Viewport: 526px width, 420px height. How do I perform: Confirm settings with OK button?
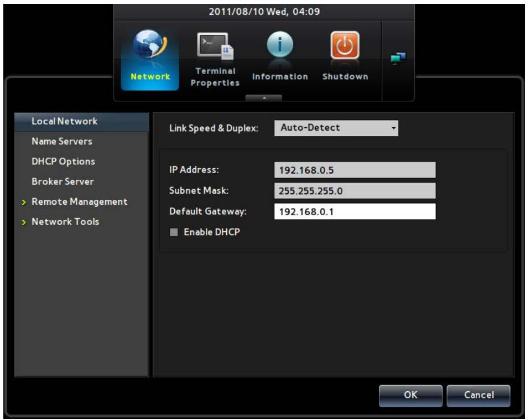point(410,396)
